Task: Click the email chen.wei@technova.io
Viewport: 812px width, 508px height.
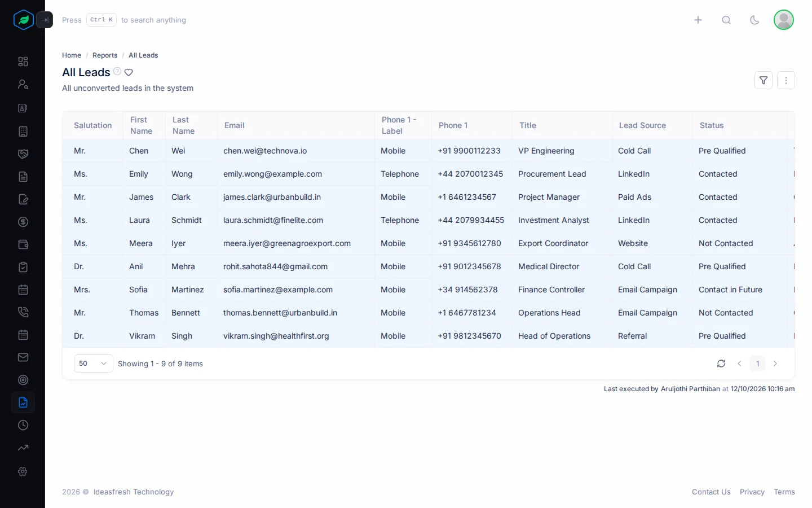Action: (265, 151)
